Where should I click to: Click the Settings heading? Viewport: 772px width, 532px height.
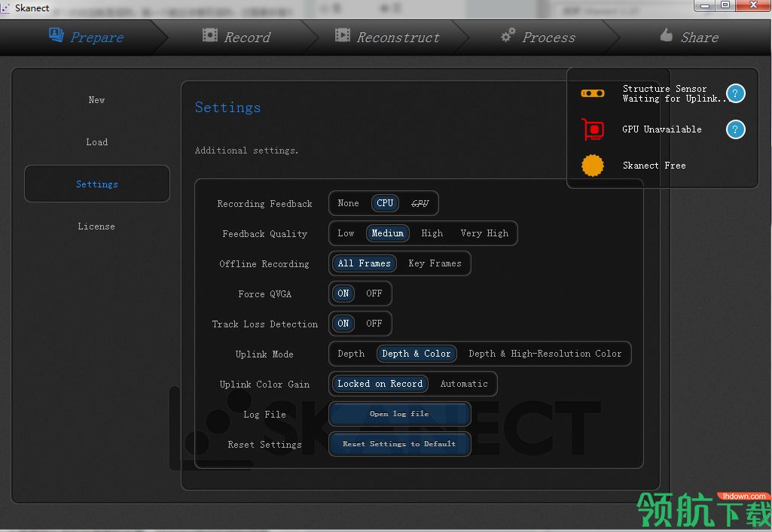(228, 107)
